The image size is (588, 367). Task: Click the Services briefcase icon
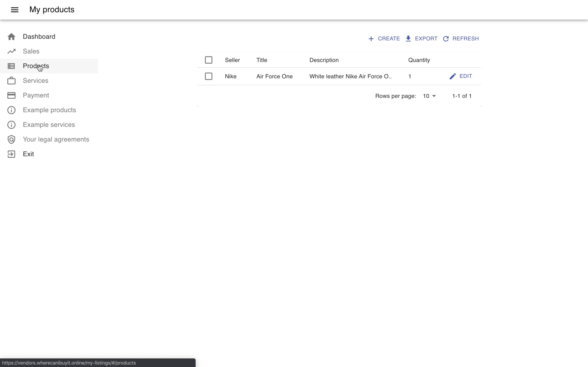(x=11, y=81)
